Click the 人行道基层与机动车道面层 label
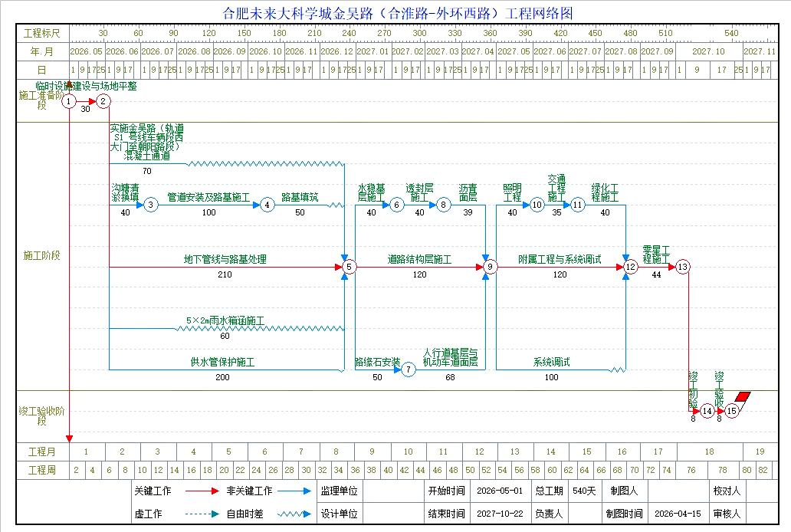 click(450, 357)
